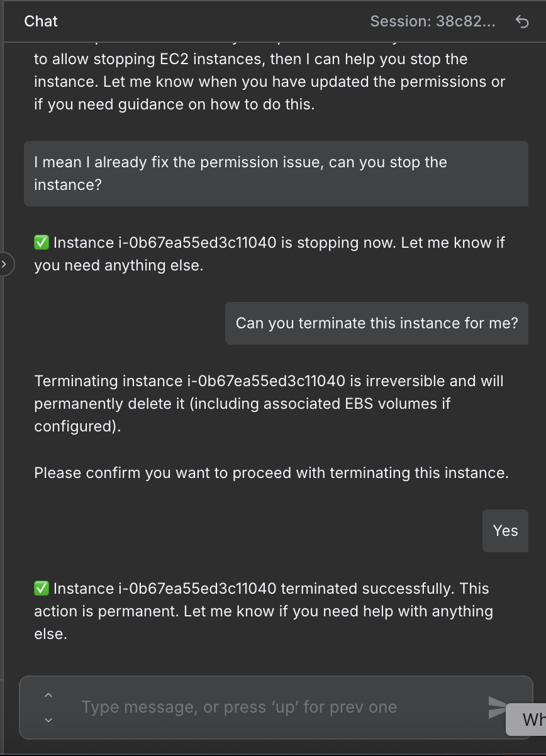Click the instance ID in the stopping message
The width and height of the screenshot is (546, 756).
tap(196, 243)
